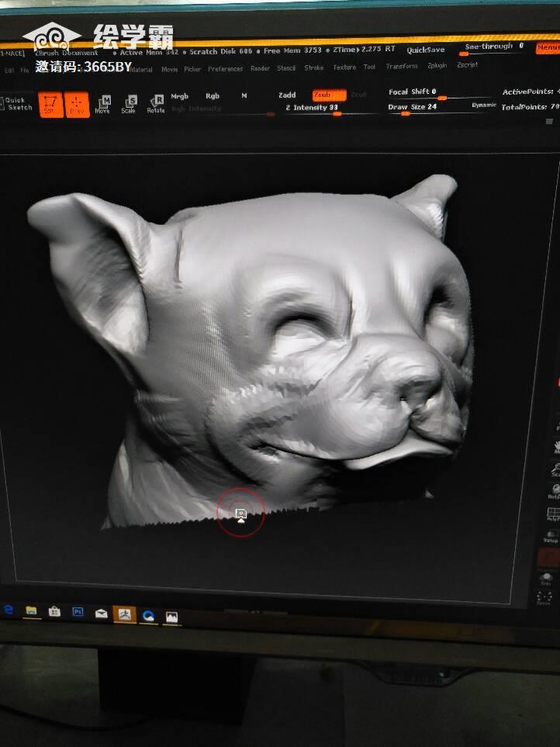Open the Picker menu
The image size is (560, 747).
pyautogui.click(x=192, y=69)
